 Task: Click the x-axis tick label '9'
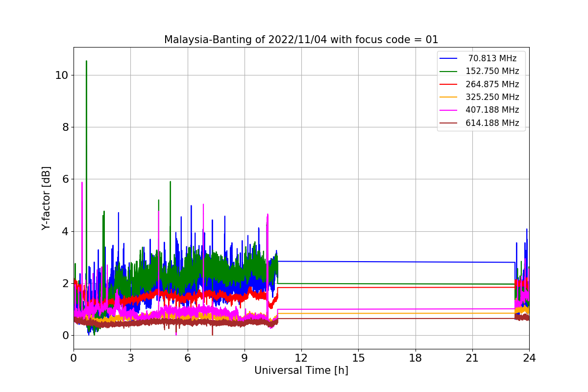coord(245,358)
